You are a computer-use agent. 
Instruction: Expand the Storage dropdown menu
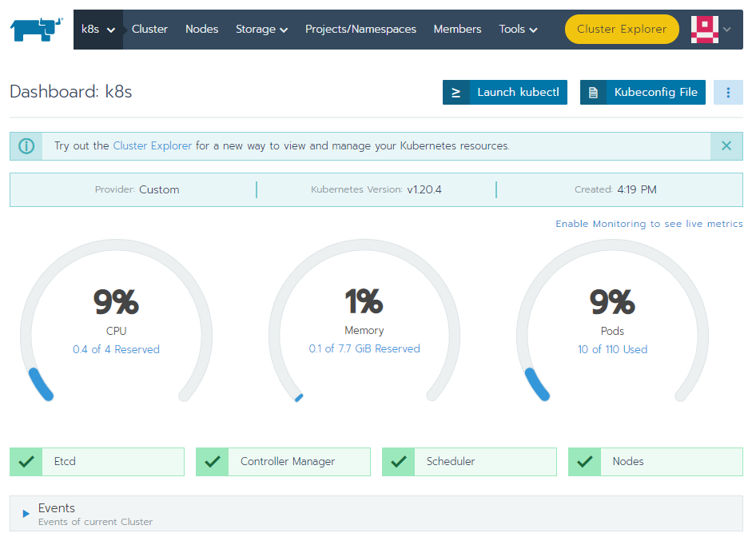point(261,30)
